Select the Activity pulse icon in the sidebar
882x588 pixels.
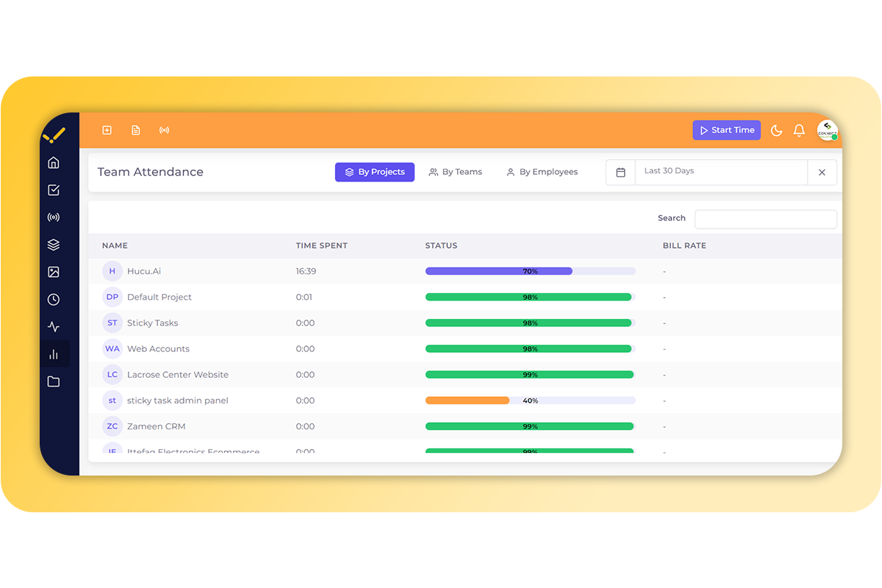click(x=53, y=326)
